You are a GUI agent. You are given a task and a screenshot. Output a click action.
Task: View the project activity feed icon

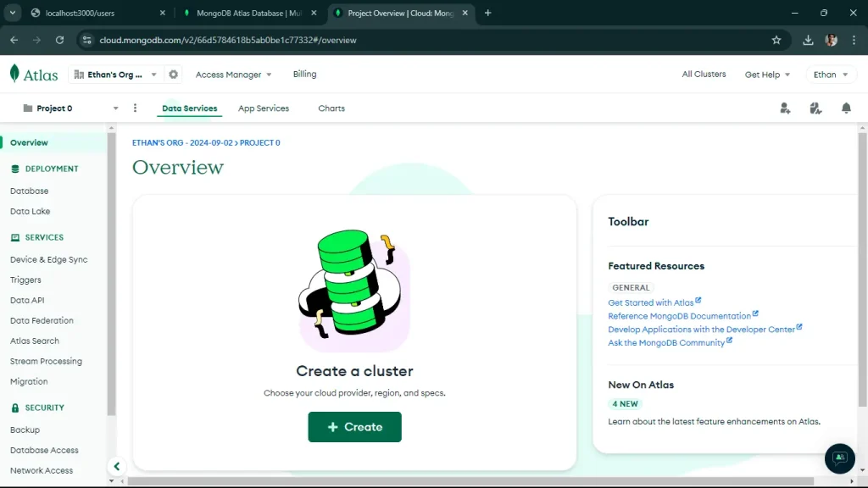click(x=815, y=108)
